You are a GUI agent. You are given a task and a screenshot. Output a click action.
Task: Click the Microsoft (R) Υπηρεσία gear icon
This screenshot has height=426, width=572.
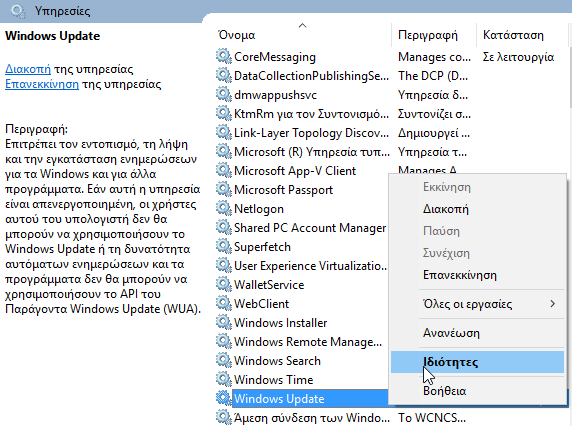click(x=224, y=151)
